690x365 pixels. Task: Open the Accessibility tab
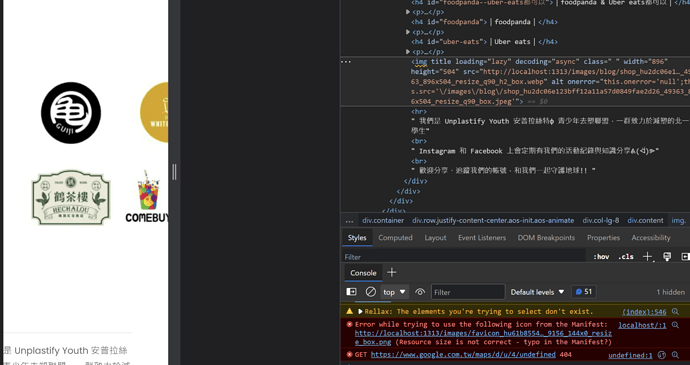point(651,238)
